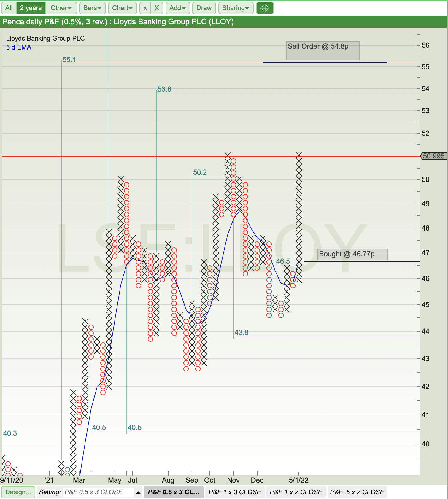This screenshot has height=499, width=448.
Task: Click the Sell Order @ 54.8p annotation
Action: tap(323, 50)
